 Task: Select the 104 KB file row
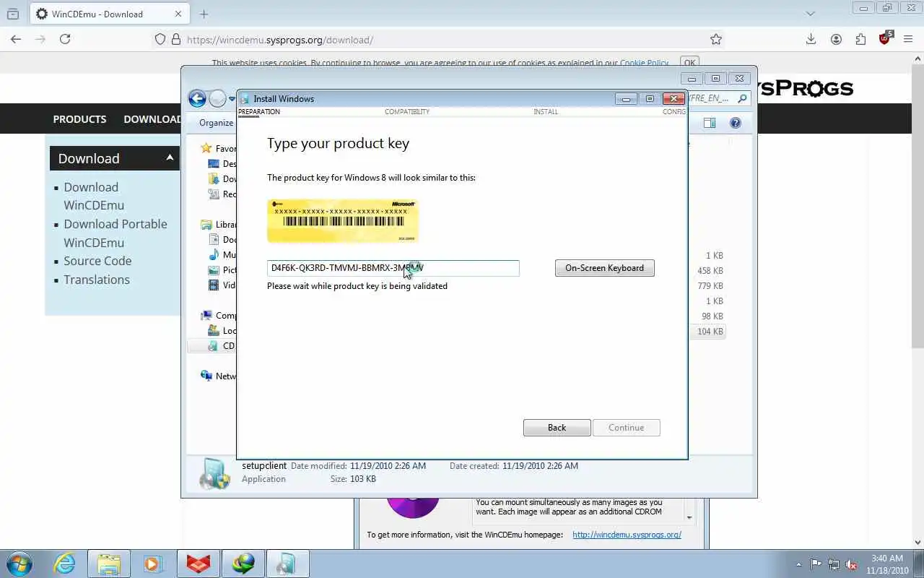coord(709,332)
